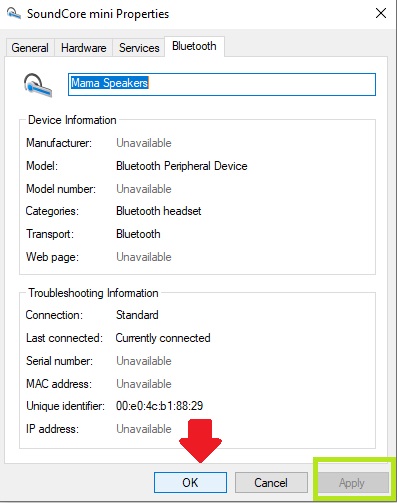Close the SoundCore mini Properties window
The height and width of the screenshot is (503, 397).
click(x=381, y=13)
